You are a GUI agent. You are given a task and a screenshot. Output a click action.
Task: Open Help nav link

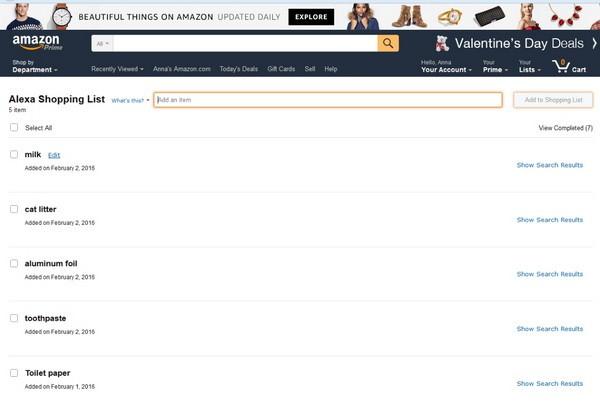[331, 69]
